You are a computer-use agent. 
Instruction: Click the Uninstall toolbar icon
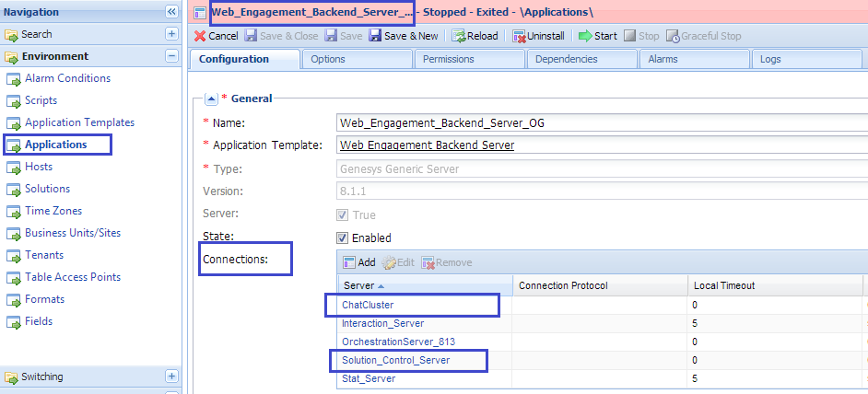(520, 36)
